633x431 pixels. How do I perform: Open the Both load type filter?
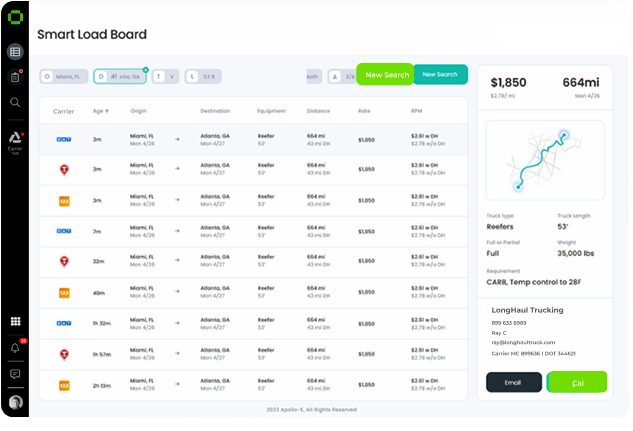coord(314,77)
